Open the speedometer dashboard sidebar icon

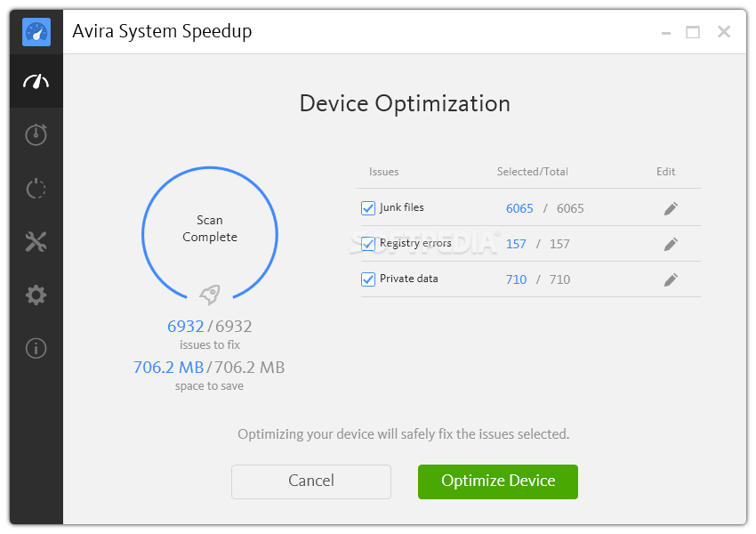coord(36,81)
